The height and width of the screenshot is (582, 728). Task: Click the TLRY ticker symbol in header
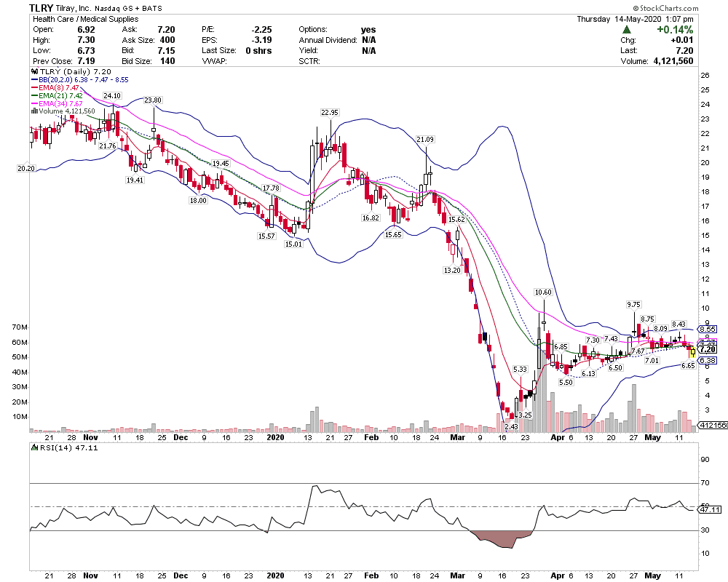coord(41,8)
